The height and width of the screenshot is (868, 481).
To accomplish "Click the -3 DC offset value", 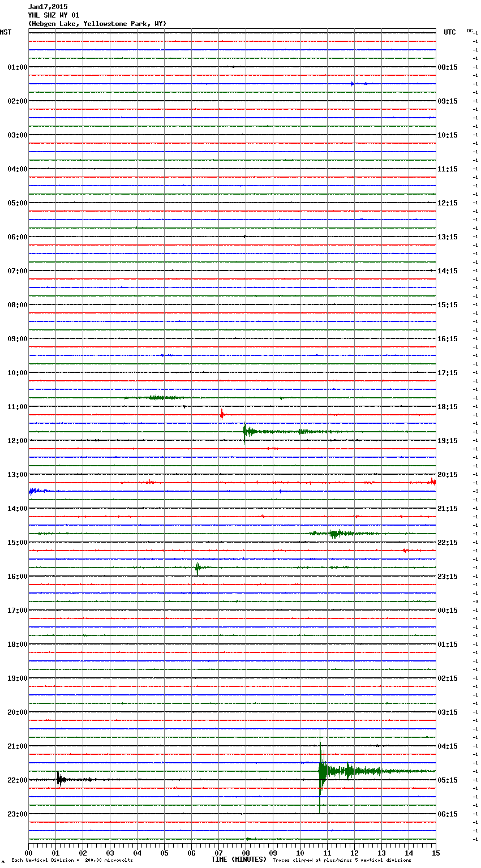I will [475, 491].
